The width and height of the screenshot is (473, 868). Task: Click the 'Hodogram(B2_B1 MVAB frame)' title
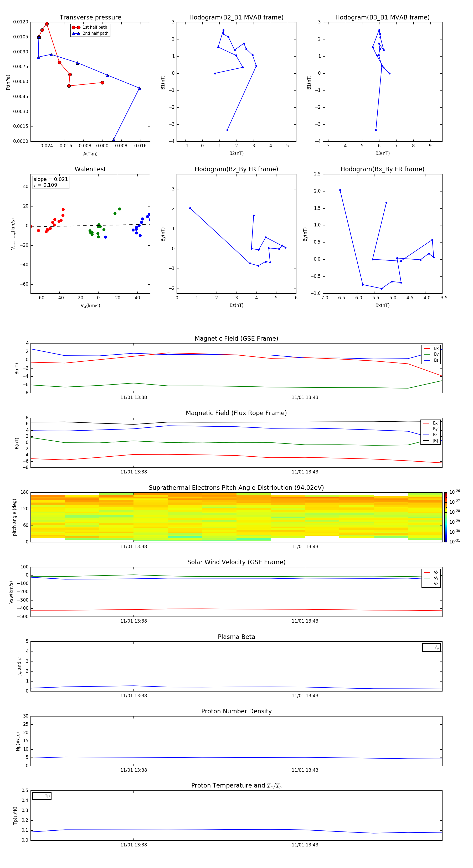236,17
